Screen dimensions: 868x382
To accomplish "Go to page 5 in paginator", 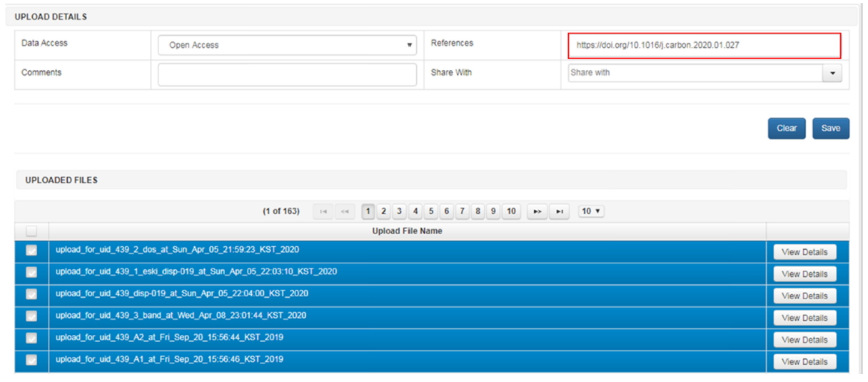I will click(x=430, y=211).
